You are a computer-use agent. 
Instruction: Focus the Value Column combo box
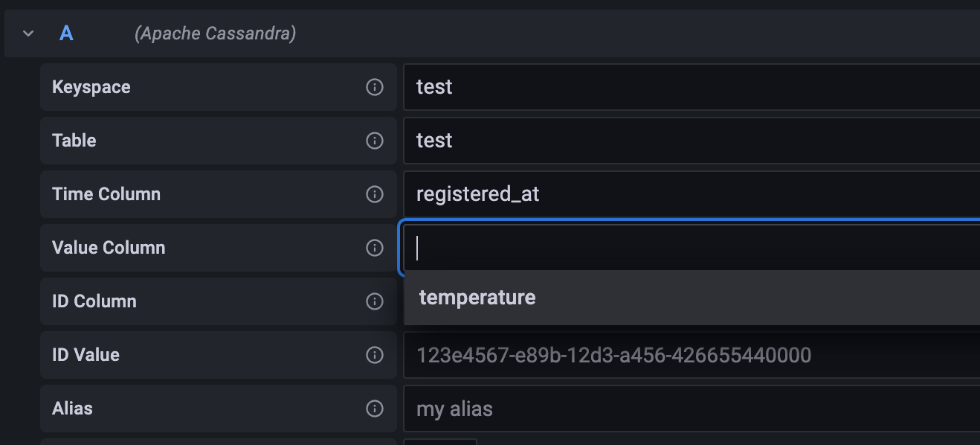pyautogui.click(x=691, y=248)
